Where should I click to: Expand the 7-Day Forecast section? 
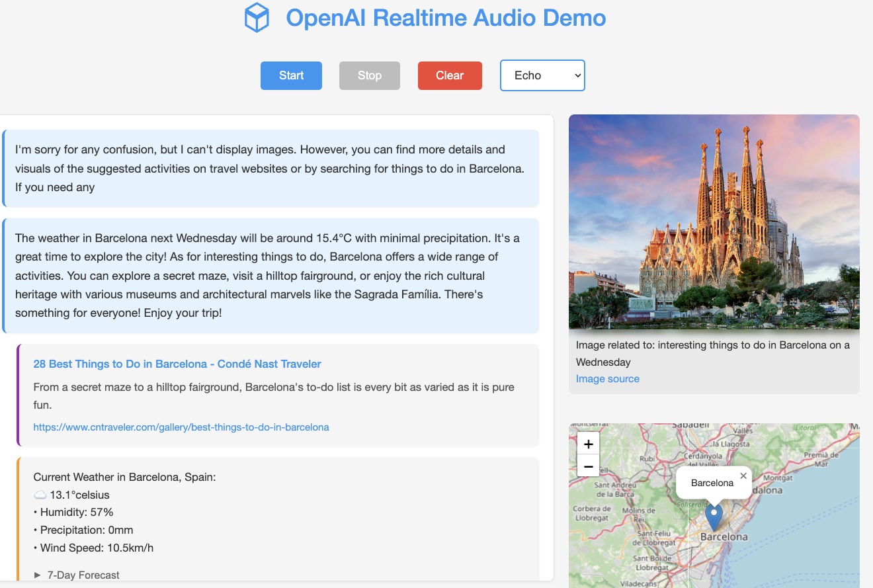coord(83,575)
